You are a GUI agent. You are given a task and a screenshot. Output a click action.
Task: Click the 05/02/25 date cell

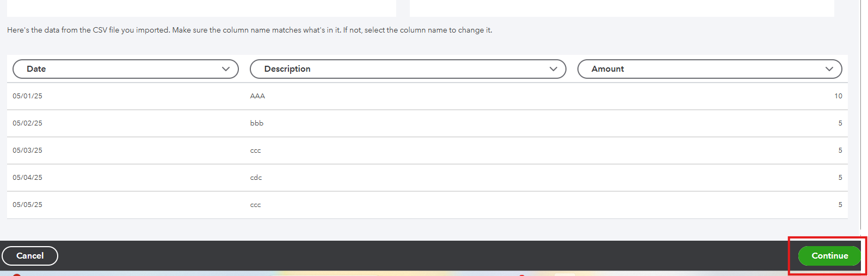point(28,123)
